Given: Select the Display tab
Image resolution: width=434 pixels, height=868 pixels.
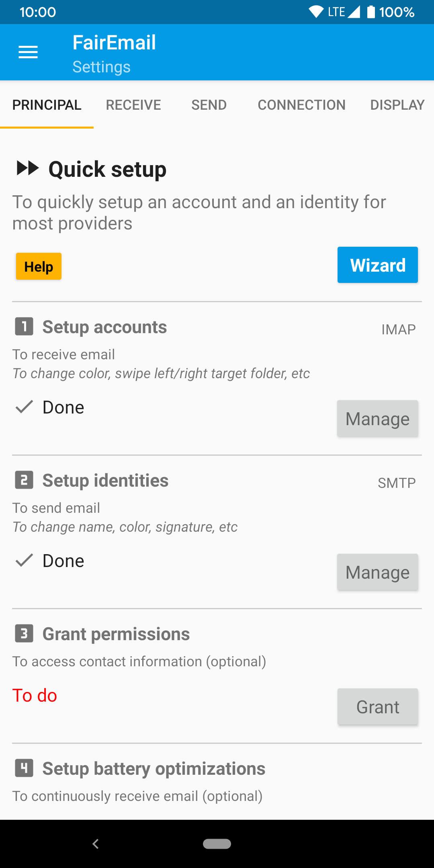Looking at the screenshot, I should (x=397, y=105).
